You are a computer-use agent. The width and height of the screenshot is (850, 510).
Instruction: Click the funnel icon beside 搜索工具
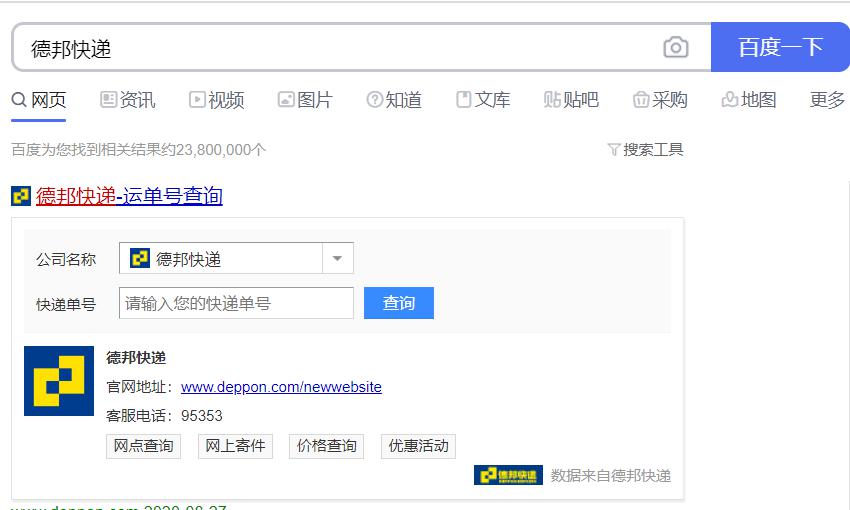click(614, 150)
